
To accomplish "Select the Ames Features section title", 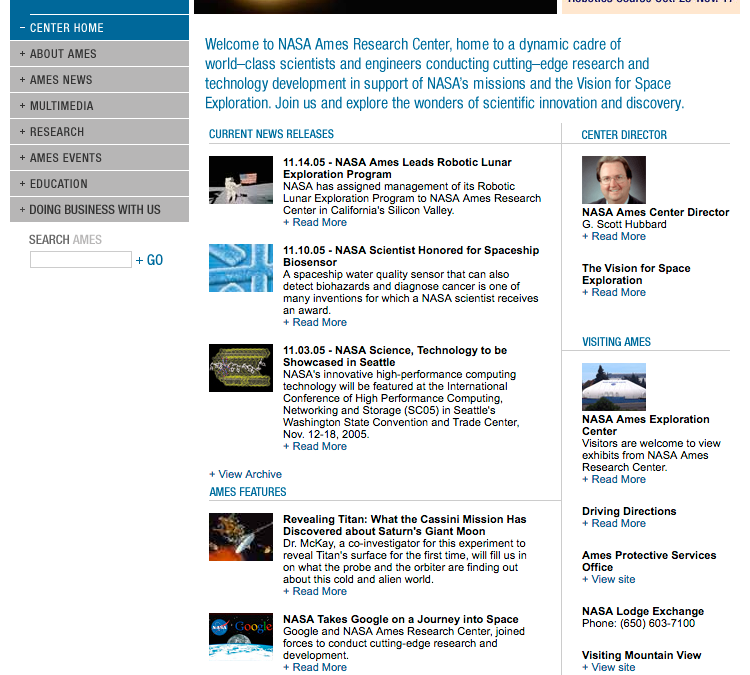I will [x=248, y=492].
